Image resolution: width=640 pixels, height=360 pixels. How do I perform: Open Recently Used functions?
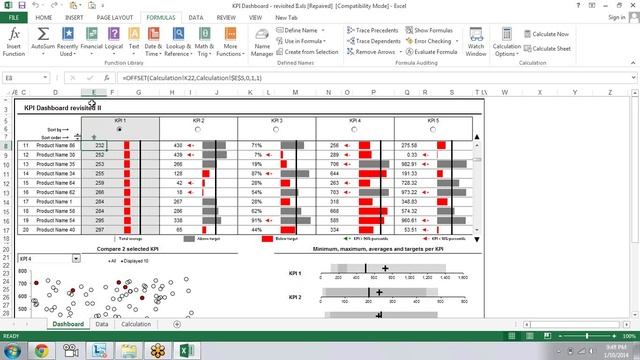67,42
